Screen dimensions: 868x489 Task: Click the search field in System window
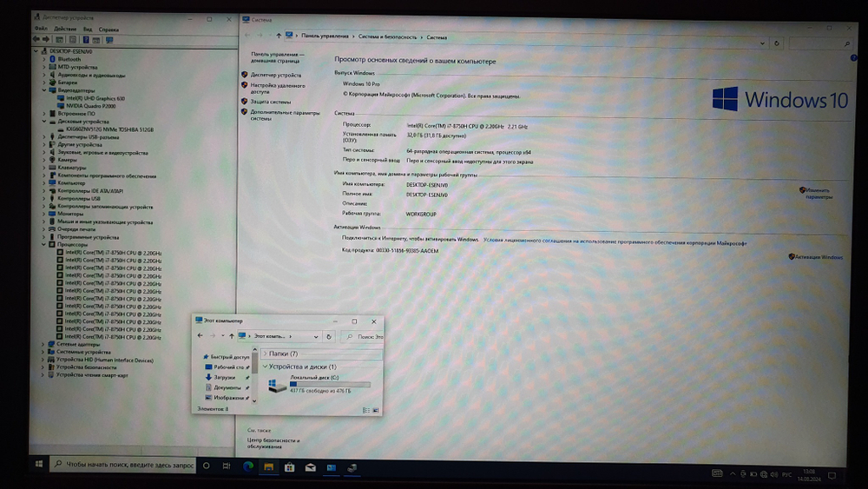[x=820, y=43]
